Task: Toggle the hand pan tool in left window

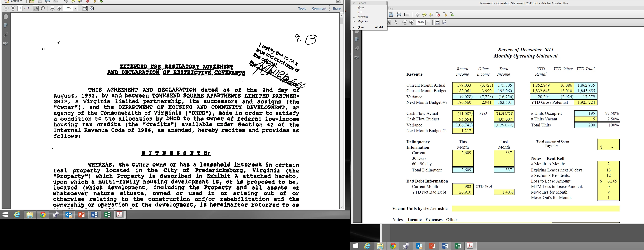Action: [43, 8]
